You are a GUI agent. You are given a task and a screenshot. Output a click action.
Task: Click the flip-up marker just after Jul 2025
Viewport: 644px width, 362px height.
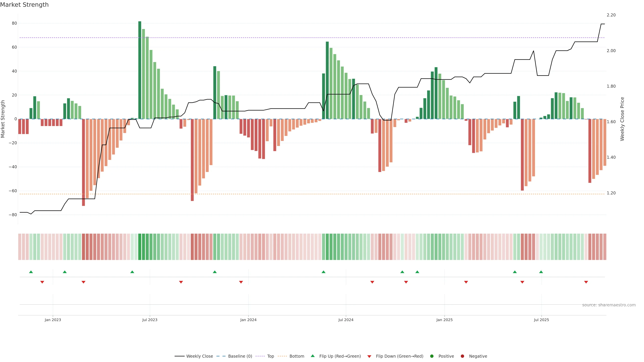click(x=541, y=272)
